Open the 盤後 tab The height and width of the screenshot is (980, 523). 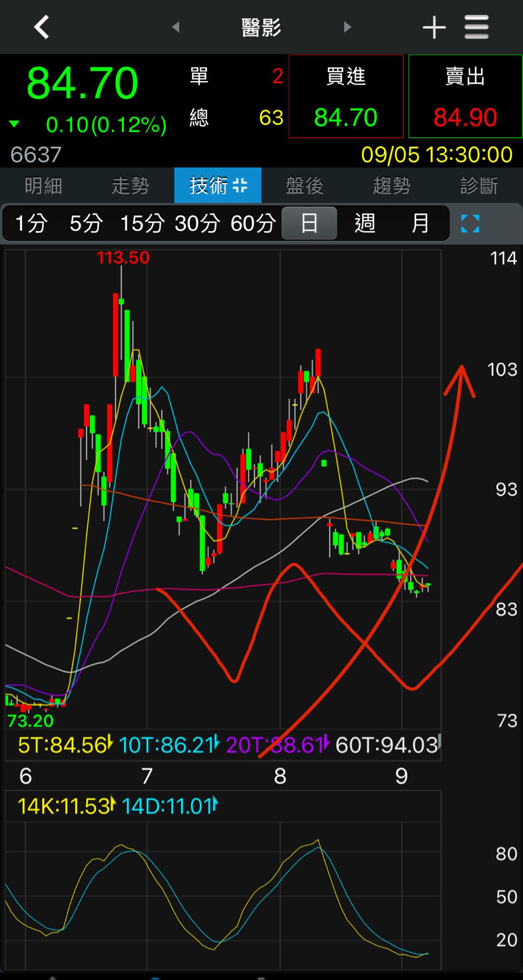(x=305, y=185)
